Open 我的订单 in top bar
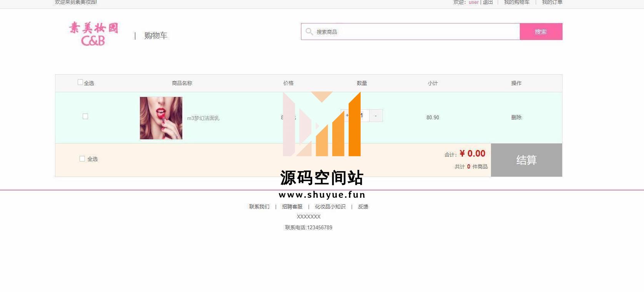 (x=552, y=2)
